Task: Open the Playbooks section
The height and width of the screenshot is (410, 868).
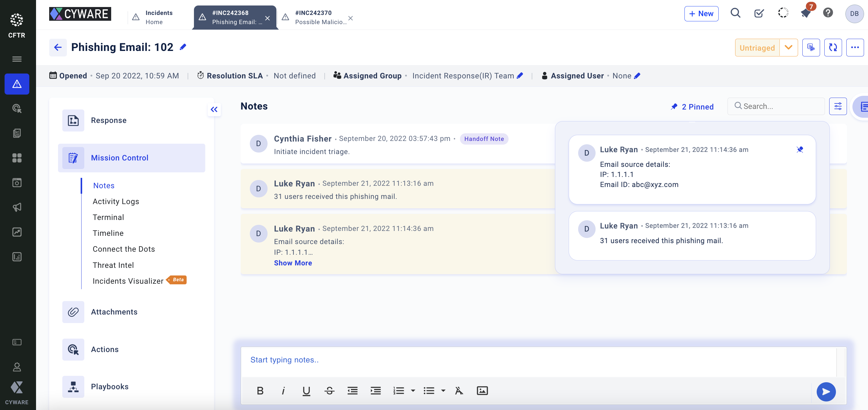Action: point(110,387)
